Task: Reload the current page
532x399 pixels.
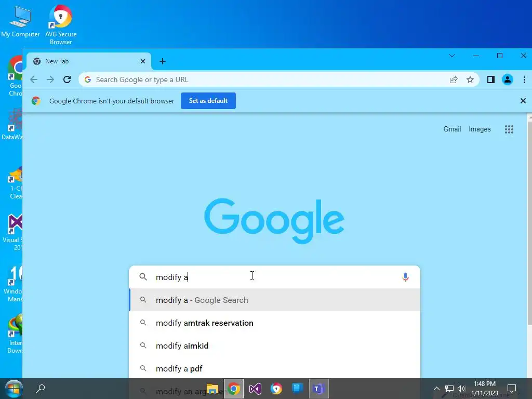Action: click(x=67, y=79)
